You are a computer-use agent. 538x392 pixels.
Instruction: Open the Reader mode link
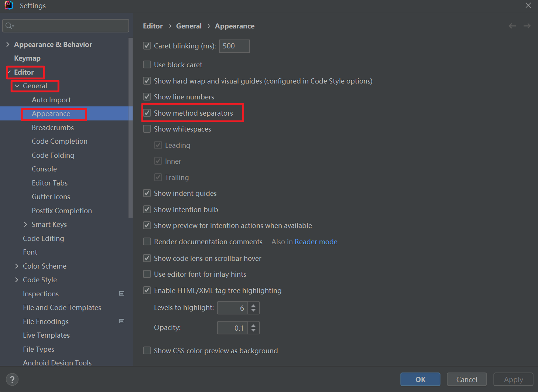tap(316, 242)
